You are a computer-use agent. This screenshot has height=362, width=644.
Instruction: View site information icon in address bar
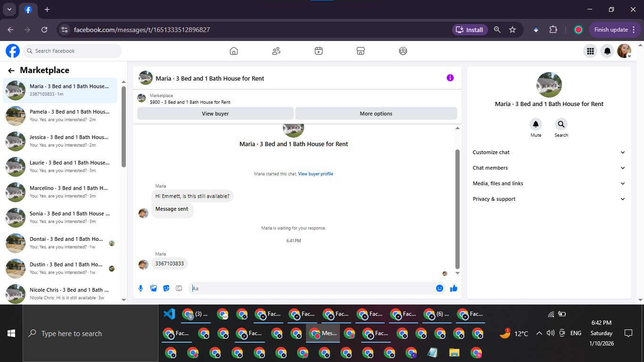[x=65, y=30]
